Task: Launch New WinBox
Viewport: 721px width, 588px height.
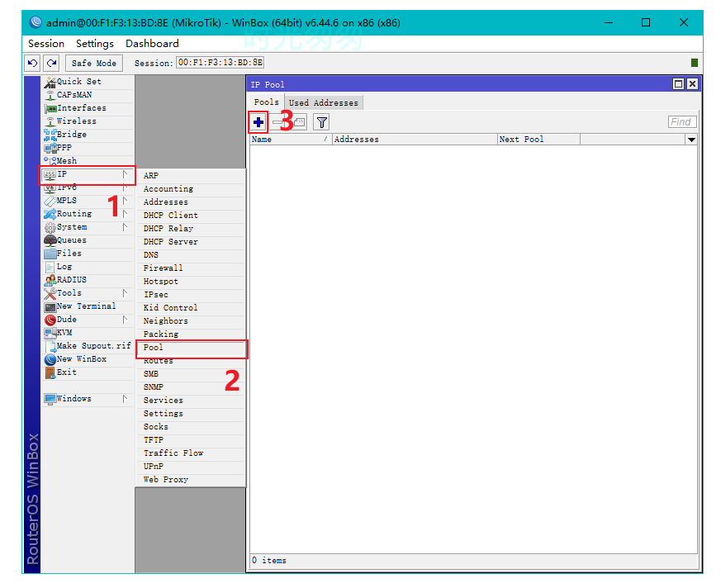Action: click(88, 359)
